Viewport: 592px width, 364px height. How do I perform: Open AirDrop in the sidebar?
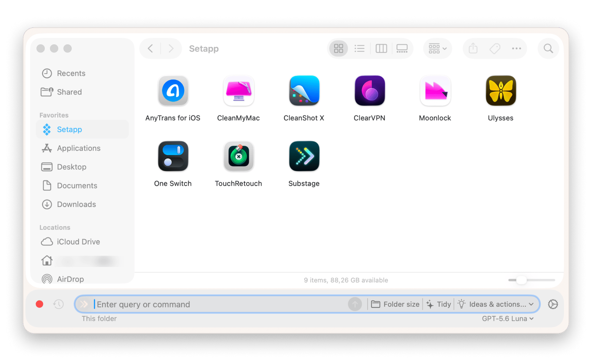(82, 279)
